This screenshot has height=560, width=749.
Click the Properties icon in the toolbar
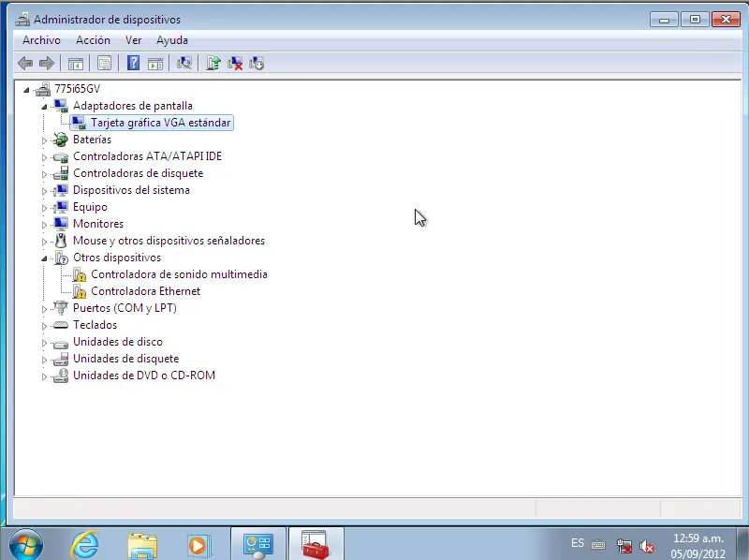pyautogui.click(x=103, y=63)
